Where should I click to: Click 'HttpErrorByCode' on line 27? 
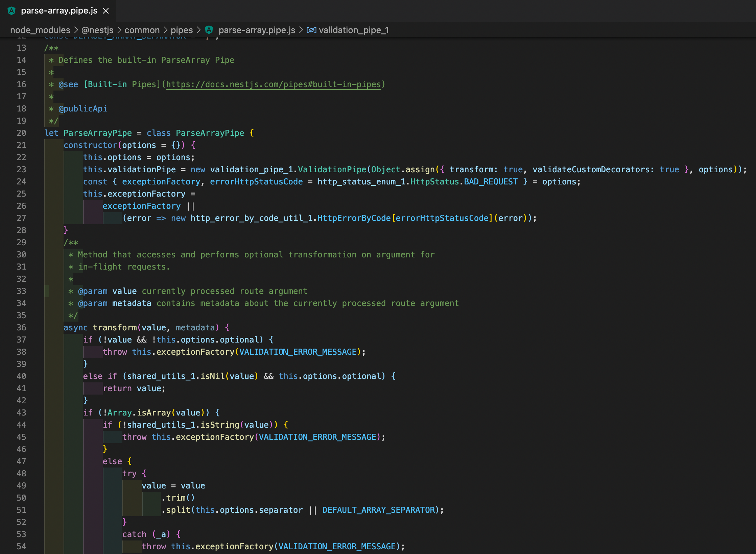[354, 218]
